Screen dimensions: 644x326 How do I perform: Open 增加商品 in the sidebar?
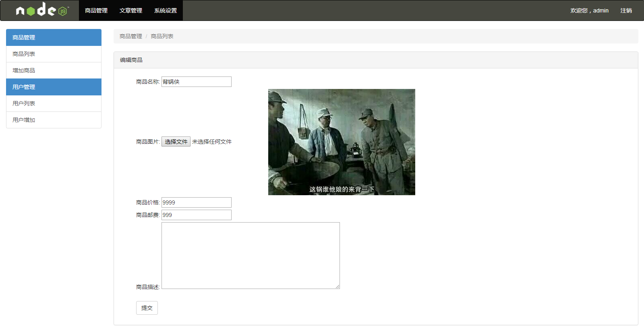[54, 70]
